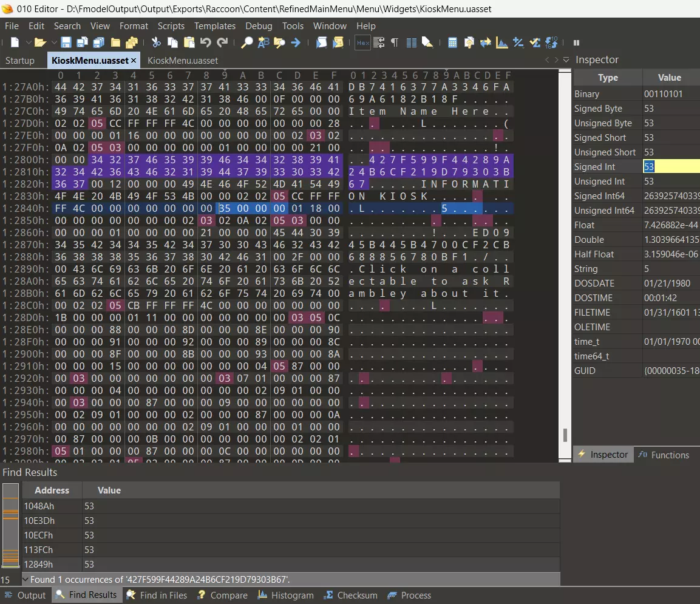This screenshot has height=604, width=700.
Task: Open the Calculator tool icon
Action: click(x=452, y=42)
